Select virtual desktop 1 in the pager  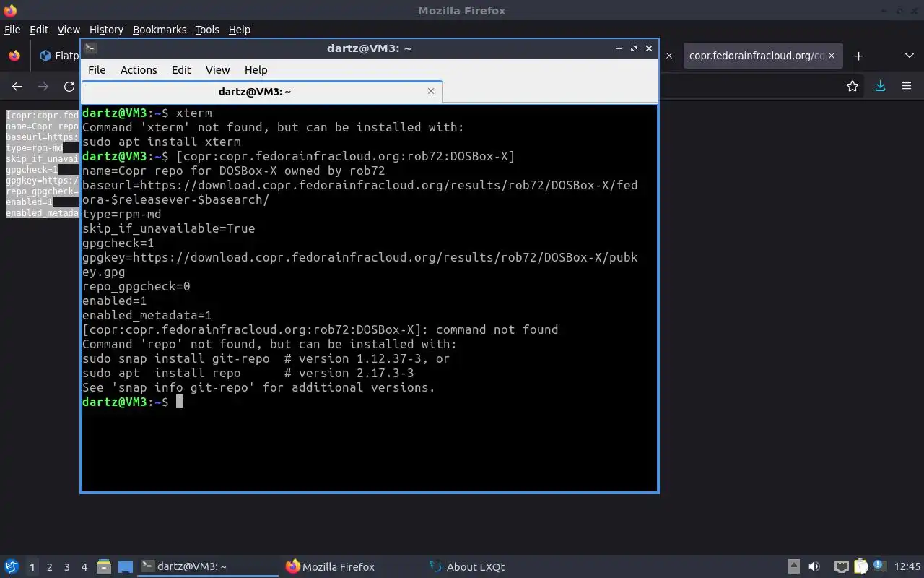(32, 567)
